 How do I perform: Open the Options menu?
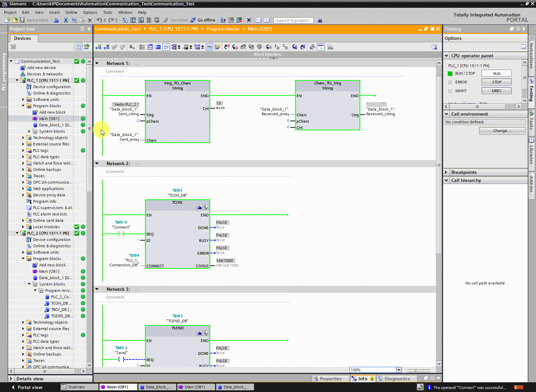[x=90, y=12]
